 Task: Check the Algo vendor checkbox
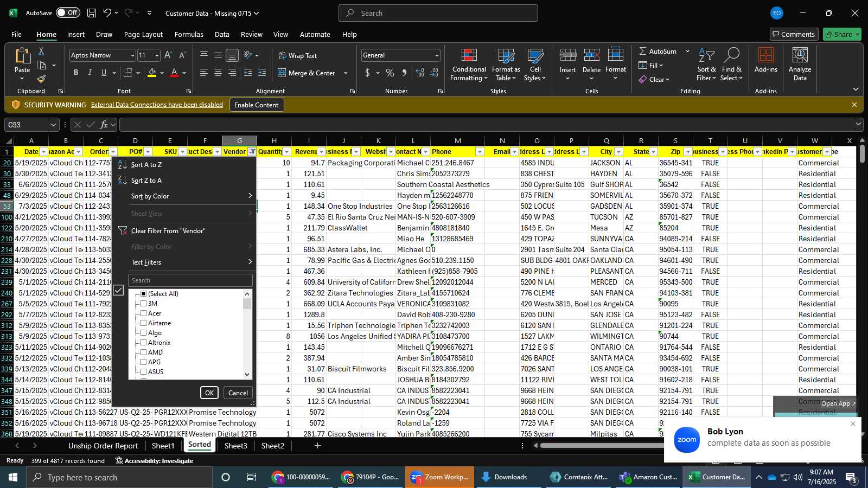144,333
